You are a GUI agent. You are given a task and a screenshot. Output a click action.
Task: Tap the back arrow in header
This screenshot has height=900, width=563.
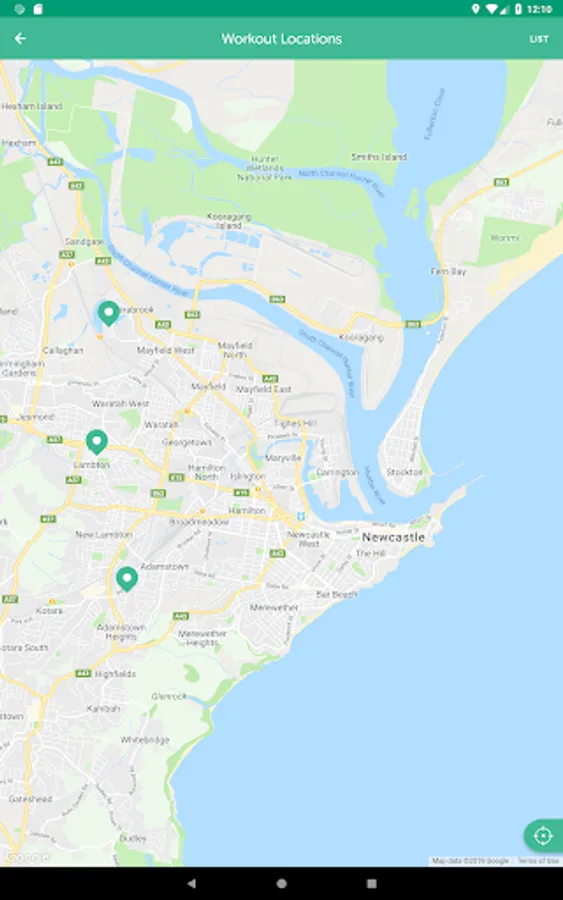pyautogui.click(x=20, y=38)
